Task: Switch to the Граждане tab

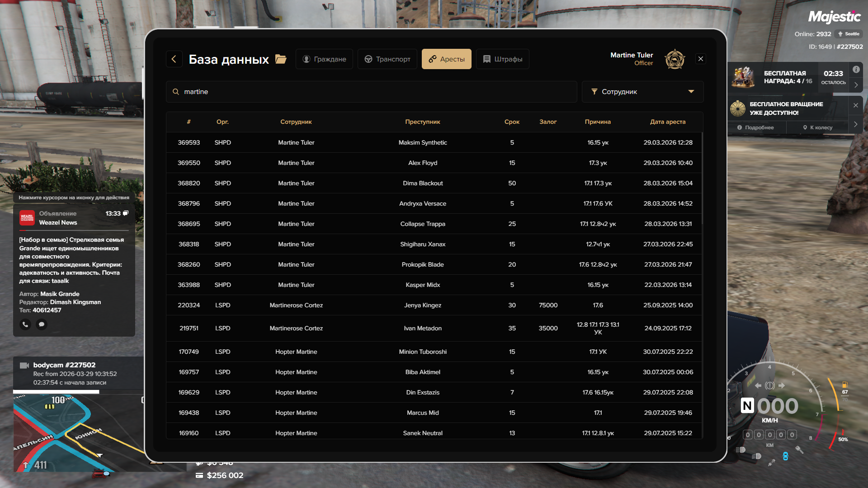Action: tap(324, 59)
